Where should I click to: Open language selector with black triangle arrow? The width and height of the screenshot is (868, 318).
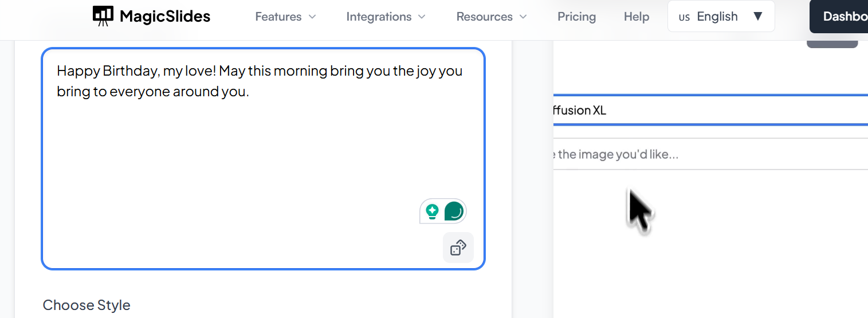[x=757, y=16]
